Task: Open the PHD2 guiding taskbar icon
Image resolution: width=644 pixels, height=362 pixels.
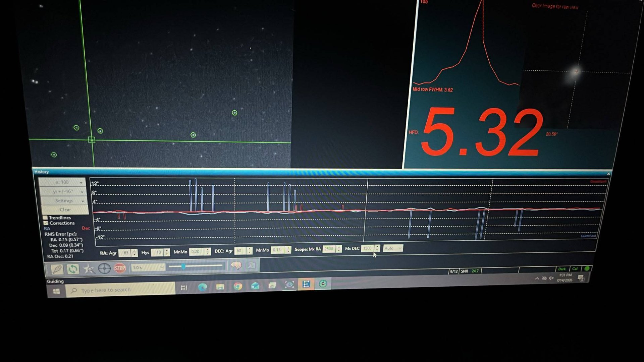Action: (323, 284)
